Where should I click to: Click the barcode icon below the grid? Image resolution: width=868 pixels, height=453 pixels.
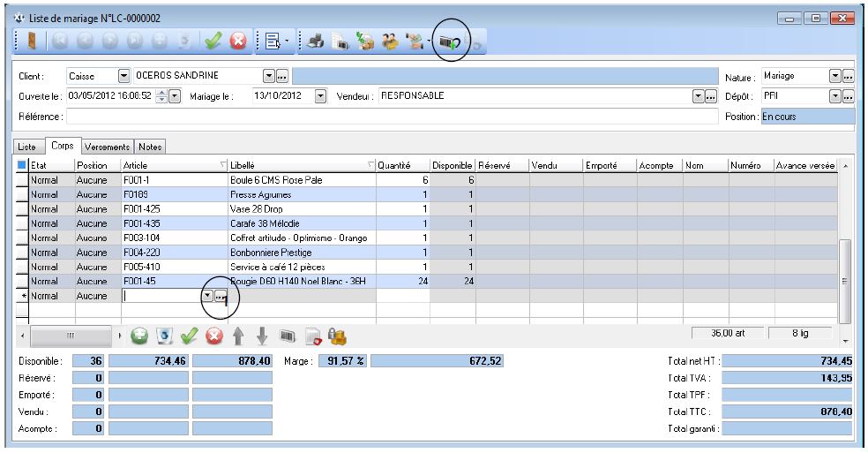click(287, 336)
